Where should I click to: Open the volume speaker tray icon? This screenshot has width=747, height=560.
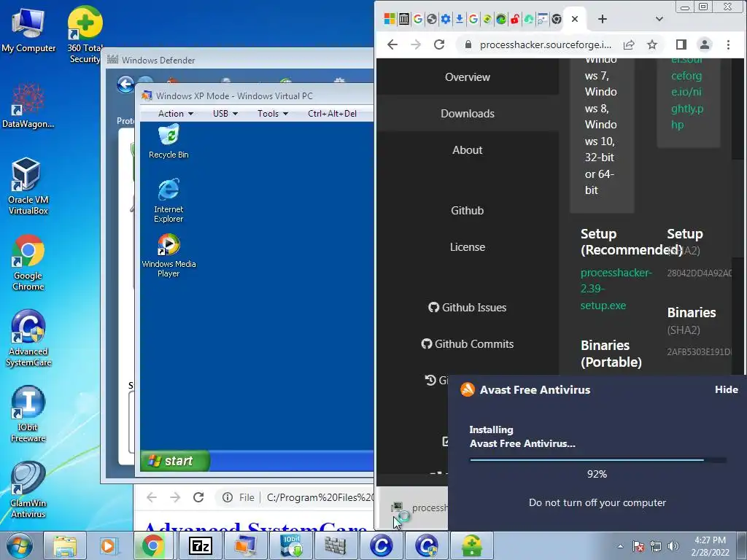coord(673,546)
